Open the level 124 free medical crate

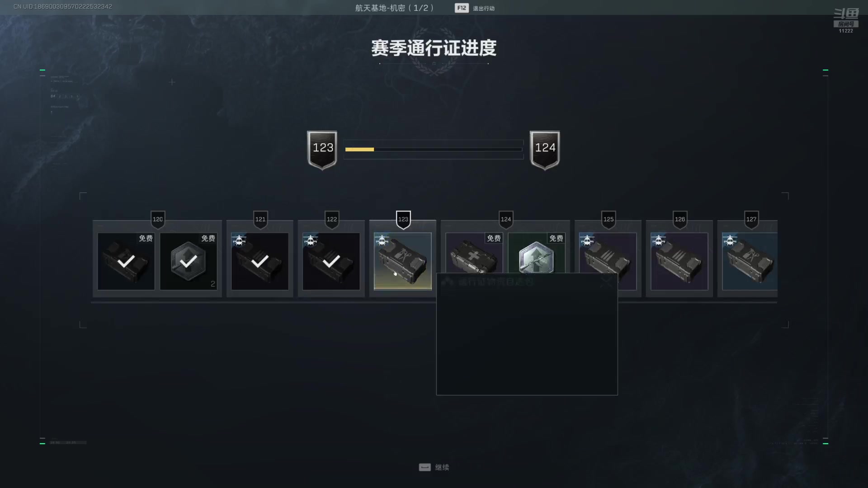(x=474, y=253)
